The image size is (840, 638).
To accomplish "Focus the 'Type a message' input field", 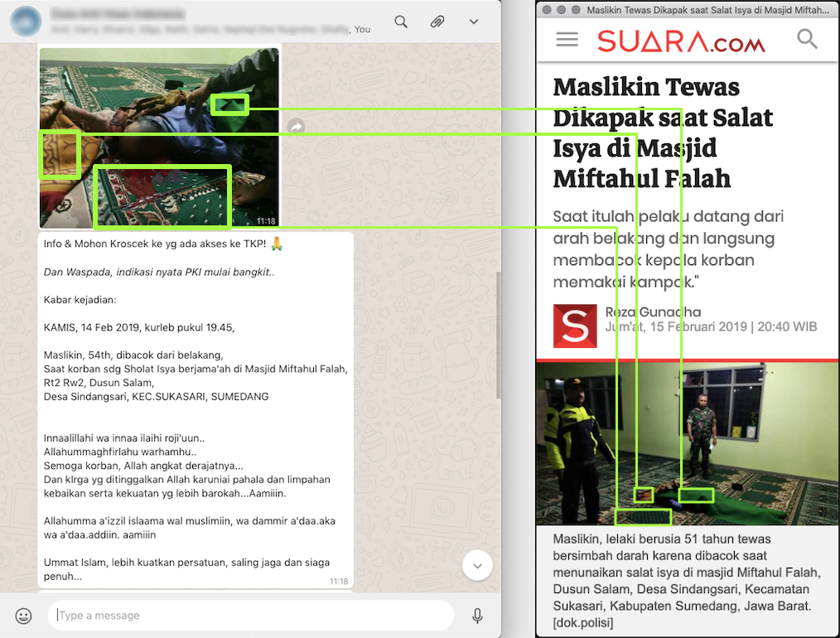I will [251, 616].
